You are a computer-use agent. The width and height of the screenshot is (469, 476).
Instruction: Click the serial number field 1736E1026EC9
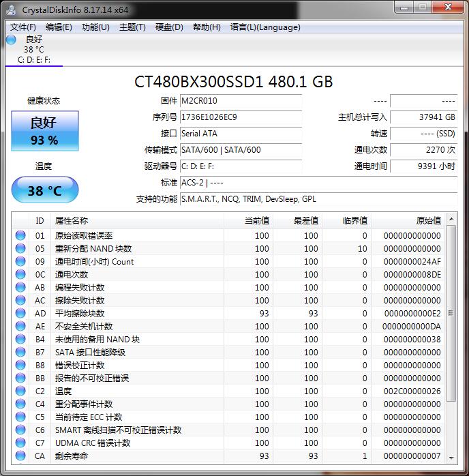(x=241, y=117)
